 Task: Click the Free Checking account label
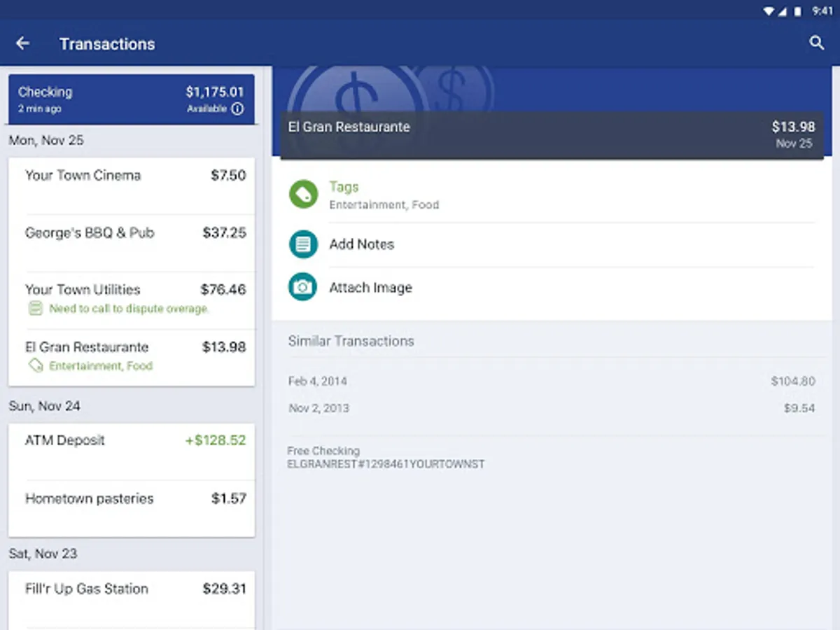[323, 451]
